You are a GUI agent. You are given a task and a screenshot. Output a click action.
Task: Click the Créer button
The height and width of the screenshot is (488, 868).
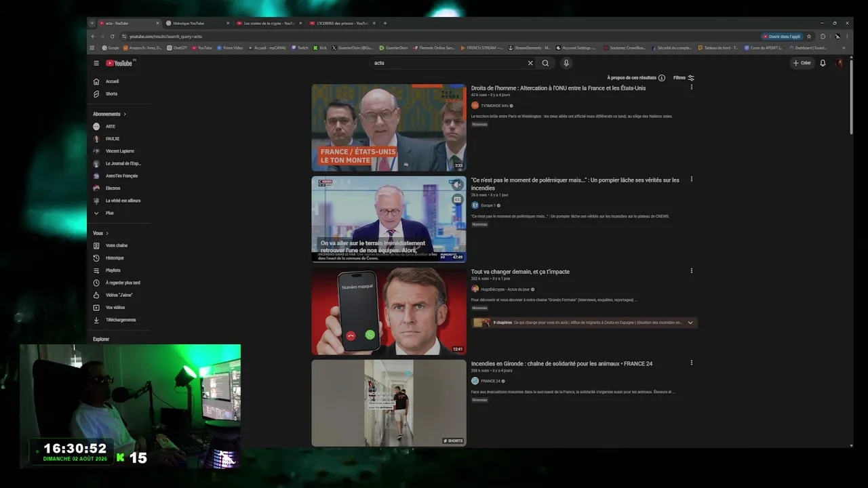click(x=802, y=63)
